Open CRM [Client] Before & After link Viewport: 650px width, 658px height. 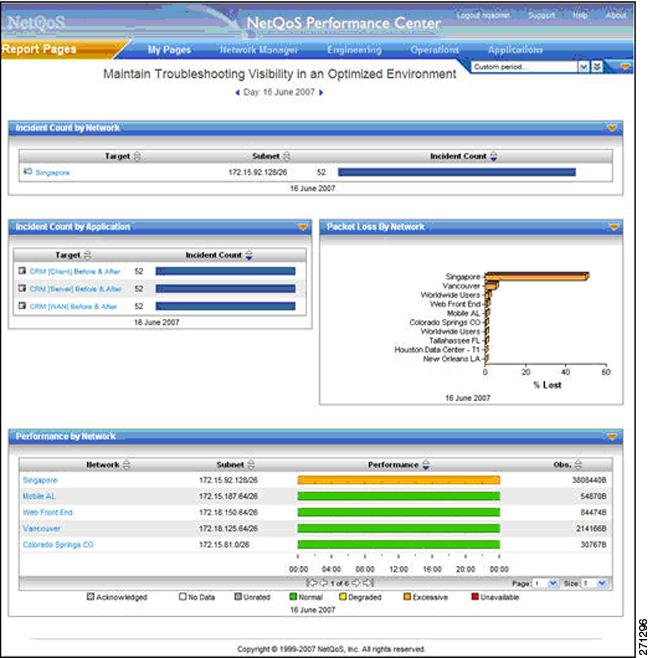75,272
